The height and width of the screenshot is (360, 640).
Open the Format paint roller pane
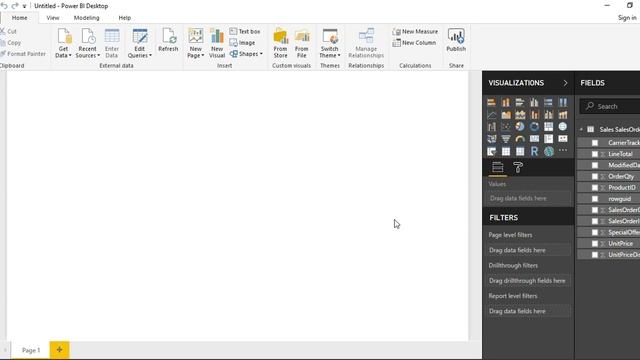tap(518, 167)
